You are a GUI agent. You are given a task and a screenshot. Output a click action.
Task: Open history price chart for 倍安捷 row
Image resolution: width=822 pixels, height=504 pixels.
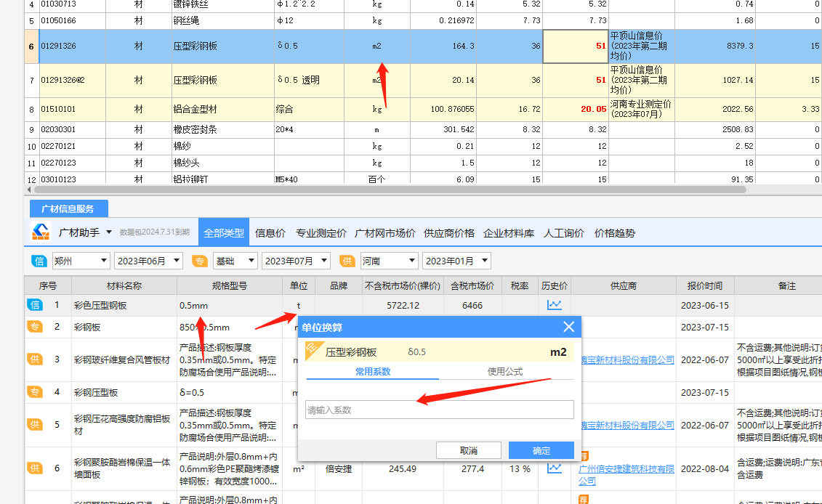pos(554,468)
